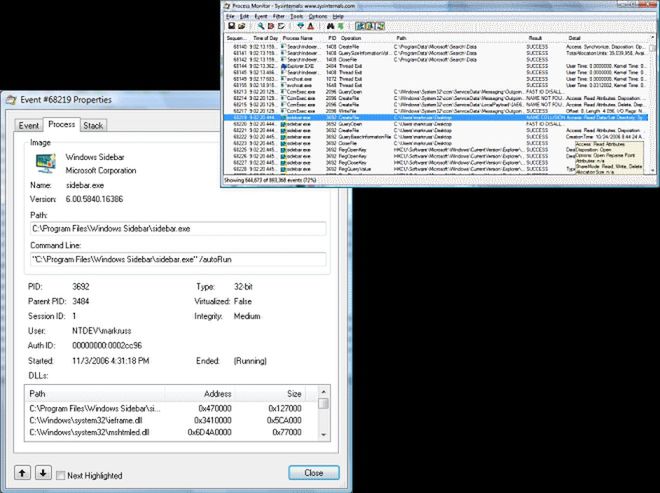Image resolution: width=660 pixels, height=493 pixels.
Task: Click the Find binoculars icon in Process Monitor
Action: (330, 26)
